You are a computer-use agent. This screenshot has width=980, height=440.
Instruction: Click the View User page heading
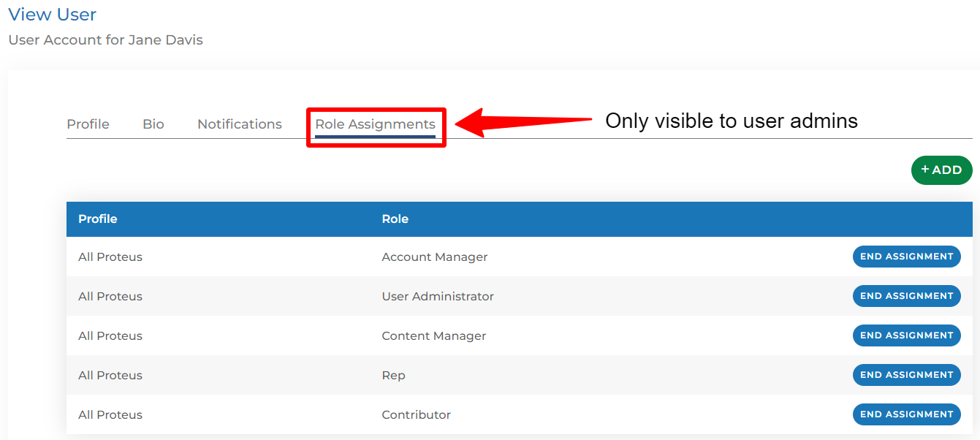(x=52, y=15)
